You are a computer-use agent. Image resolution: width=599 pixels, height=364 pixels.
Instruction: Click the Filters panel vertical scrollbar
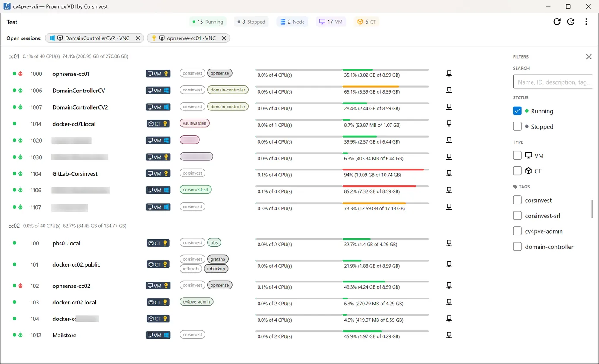[592, 209]
